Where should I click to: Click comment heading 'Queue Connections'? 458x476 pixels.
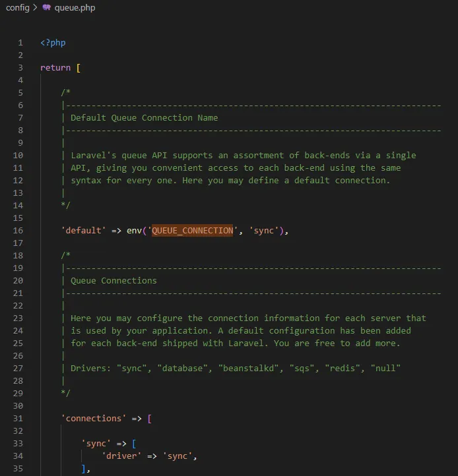[114, 280]
